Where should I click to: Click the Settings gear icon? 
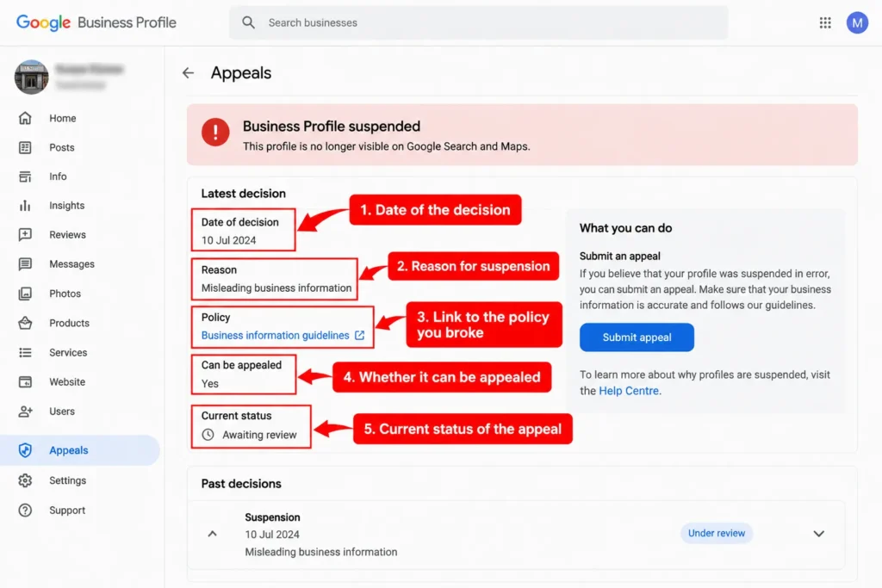pos(25,480)
